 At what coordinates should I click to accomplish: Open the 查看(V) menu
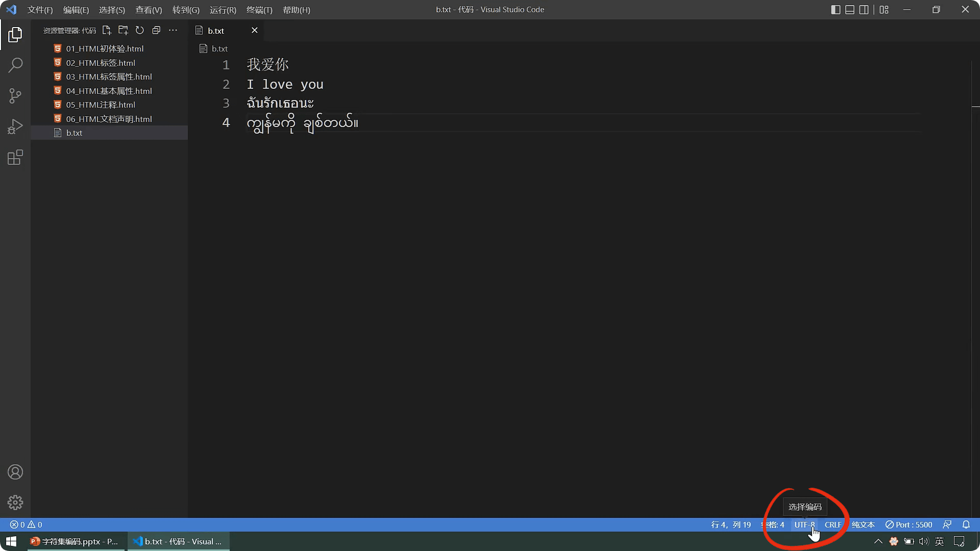coord(149,10)
